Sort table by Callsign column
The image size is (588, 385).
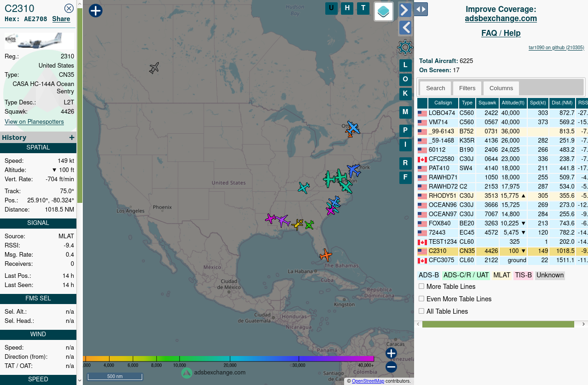443,103
